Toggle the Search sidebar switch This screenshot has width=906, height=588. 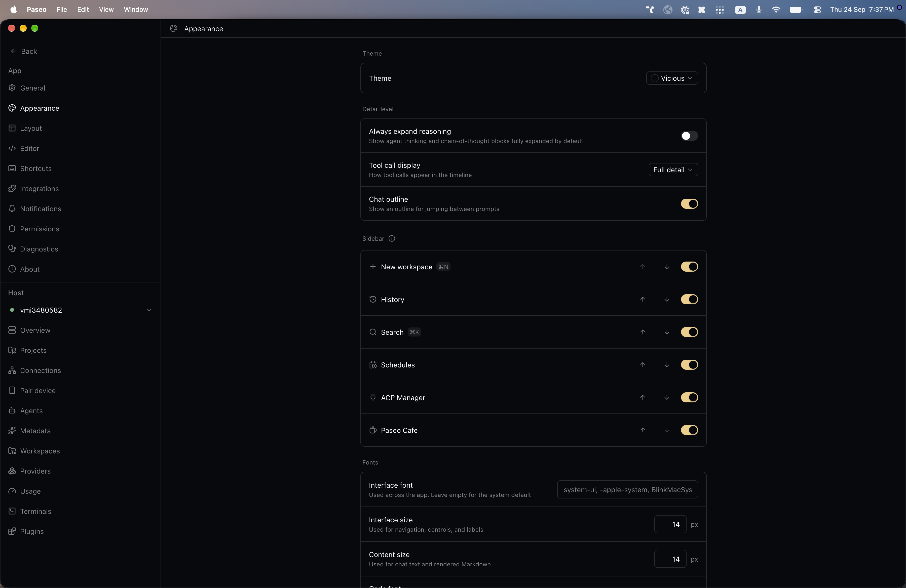(689, 332)
